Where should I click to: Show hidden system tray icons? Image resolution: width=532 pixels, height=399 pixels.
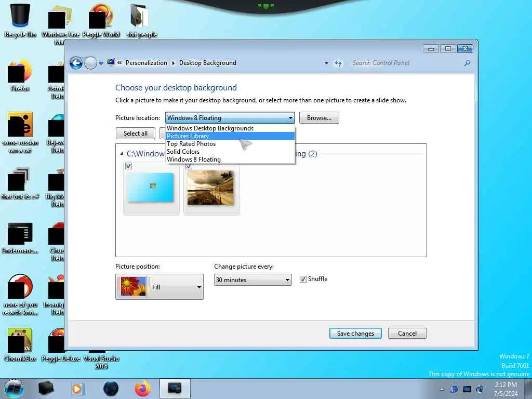(442, 389)
